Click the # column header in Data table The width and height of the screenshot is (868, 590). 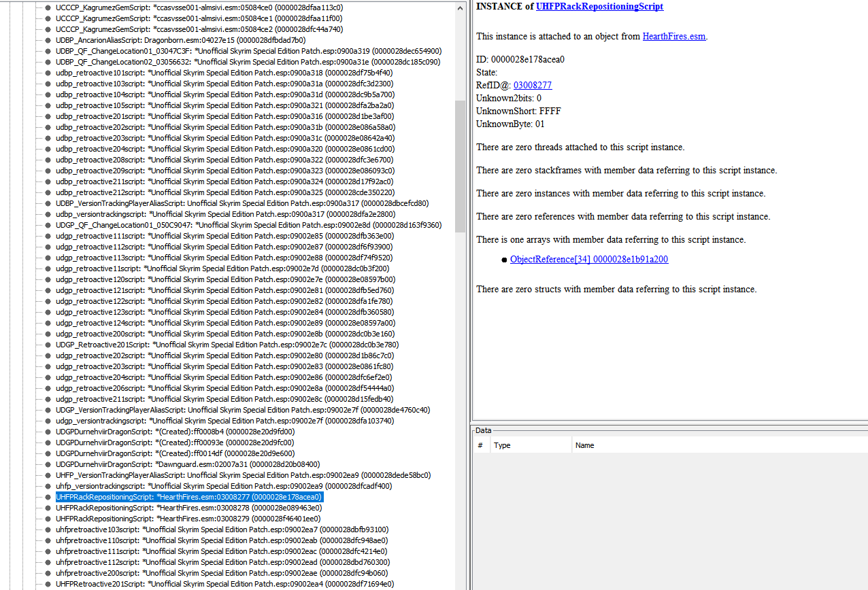pos(480,445)
